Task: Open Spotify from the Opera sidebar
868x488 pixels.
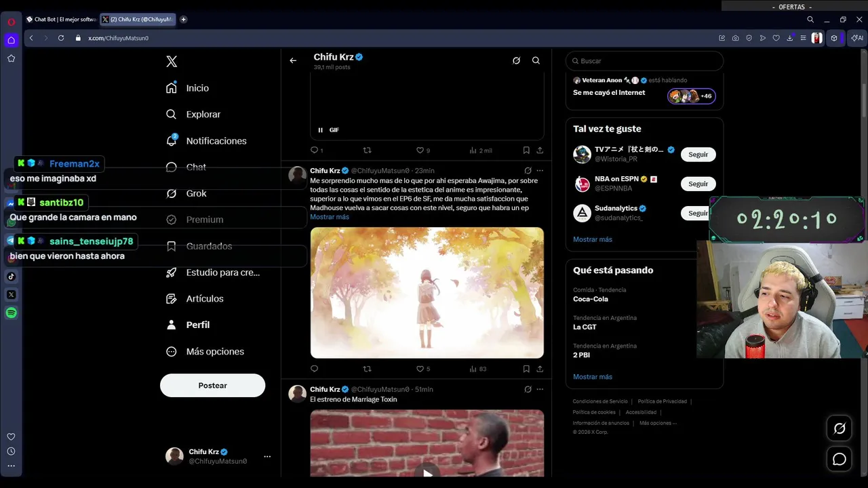Action: point(11,312)
